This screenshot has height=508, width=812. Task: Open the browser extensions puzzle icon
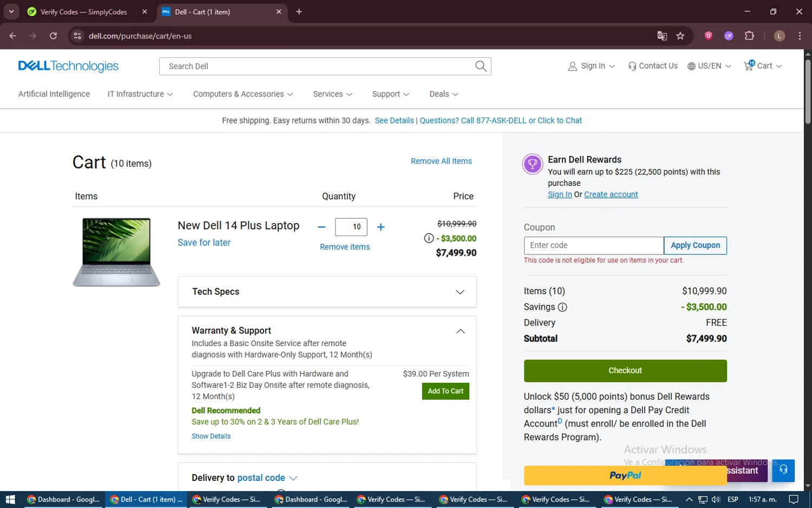tap(749, 36)
